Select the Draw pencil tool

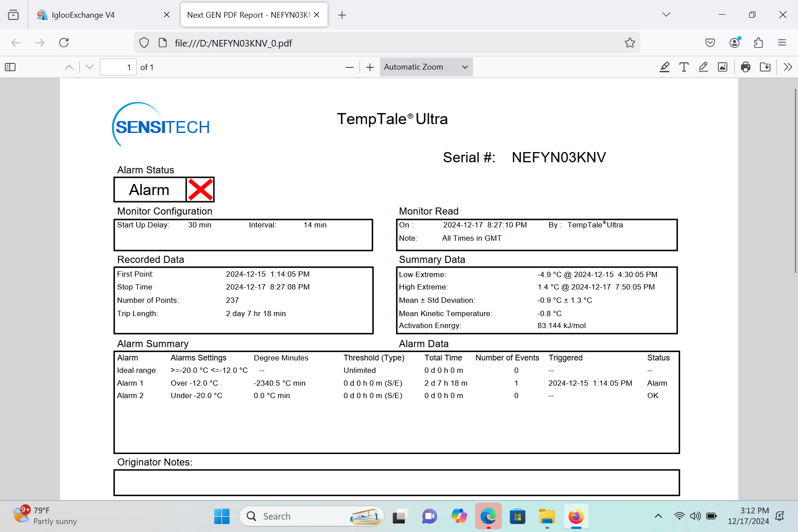[x=704, y=67]
